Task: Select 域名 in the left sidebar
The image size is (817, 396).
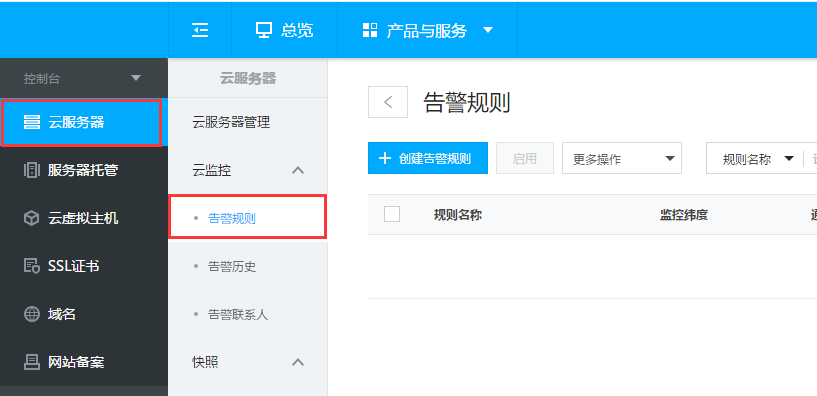Action: coord(84,314)
